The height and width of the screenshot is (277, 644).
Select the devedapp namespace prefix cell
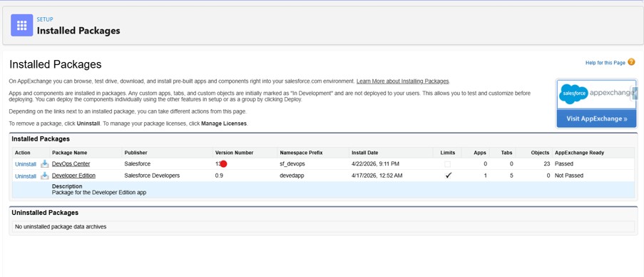point(292,176)
